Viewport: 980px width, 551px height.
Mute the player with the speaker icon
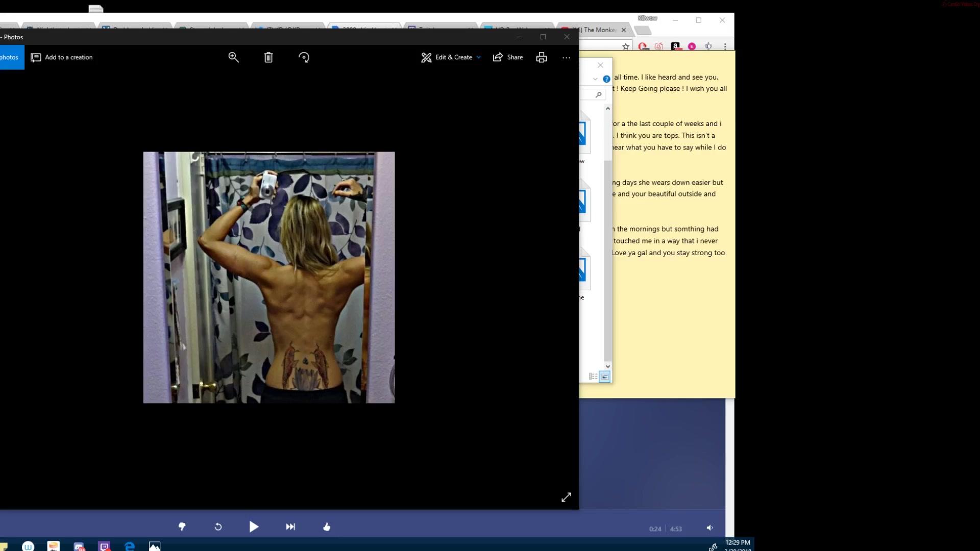[709, 528]
